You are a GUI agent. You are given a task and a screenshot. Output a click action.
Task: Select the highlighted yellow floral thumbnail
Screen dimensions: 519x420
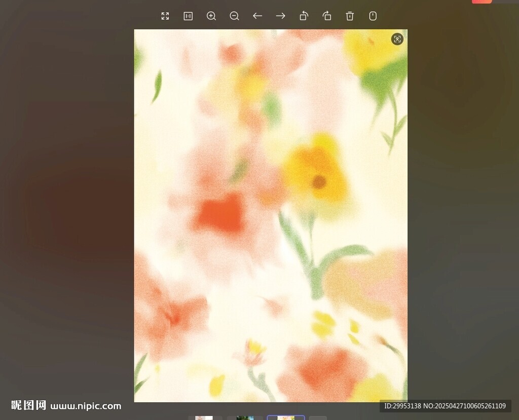coord(285,417)
